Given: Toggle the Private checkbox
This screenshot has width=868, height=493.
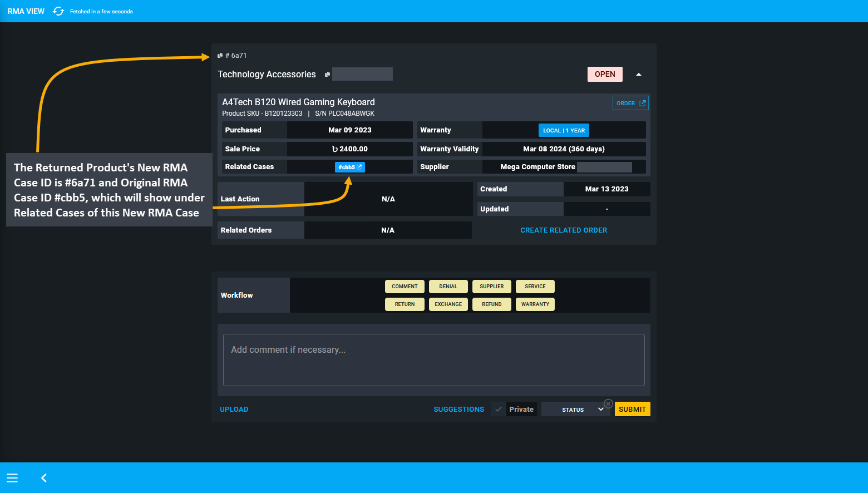Looking at the screenshot, I should click(499, 410).
